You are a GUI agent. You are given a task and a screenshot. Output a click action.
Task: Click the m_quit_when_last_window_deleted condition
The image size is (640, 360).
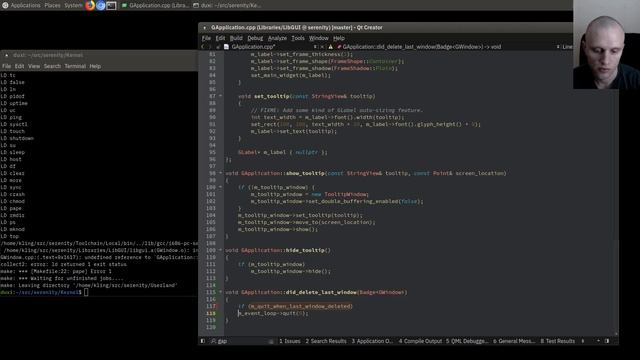(x=300, y=306)
